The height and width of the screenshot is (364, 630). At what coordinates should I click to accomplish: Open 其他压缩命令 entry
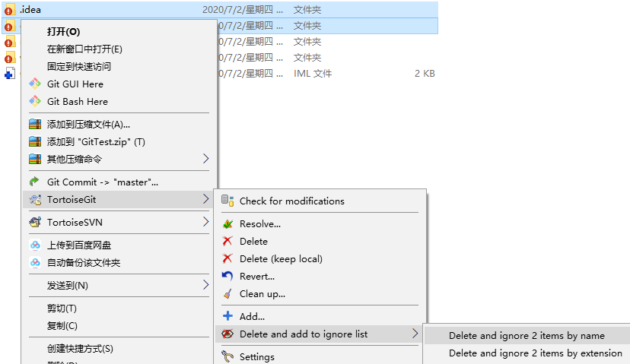tap(75, 160)
